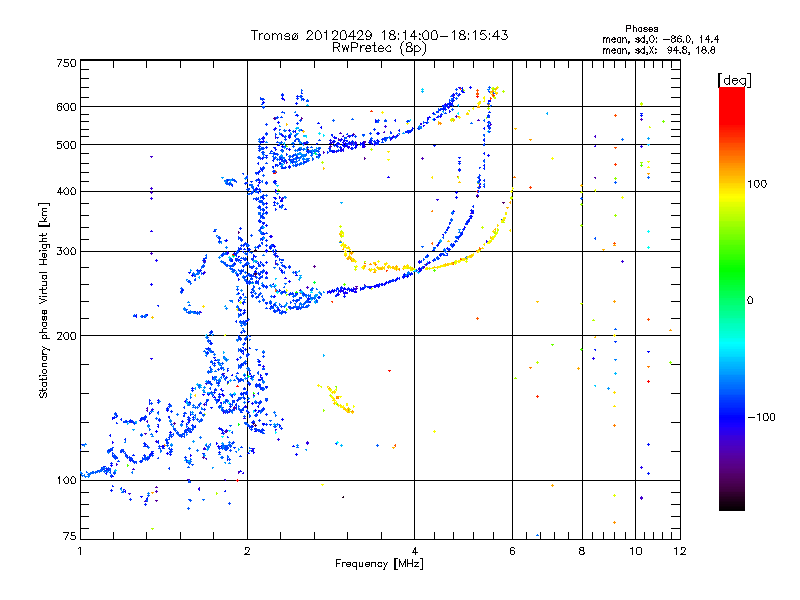This screenshot has width=800, height=600.
Task: Click the 'mean, sd,X: 94.8, 18.8' text
Action: pos(658,50)
